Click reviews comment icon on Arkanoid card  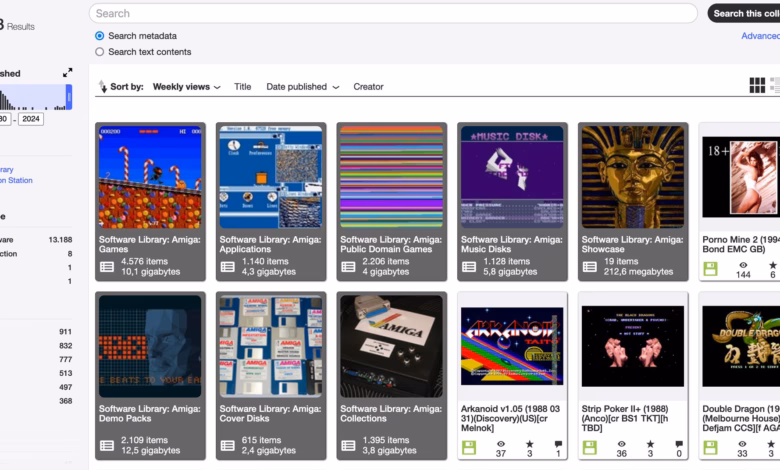pyautogui.click(x=558, y=444)
